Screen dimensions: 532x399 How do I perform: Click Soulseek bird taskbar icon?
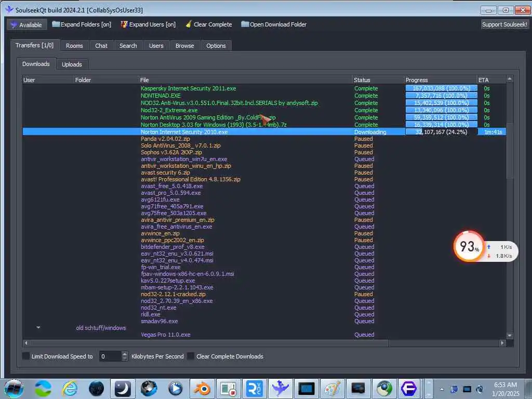[280, 389]
